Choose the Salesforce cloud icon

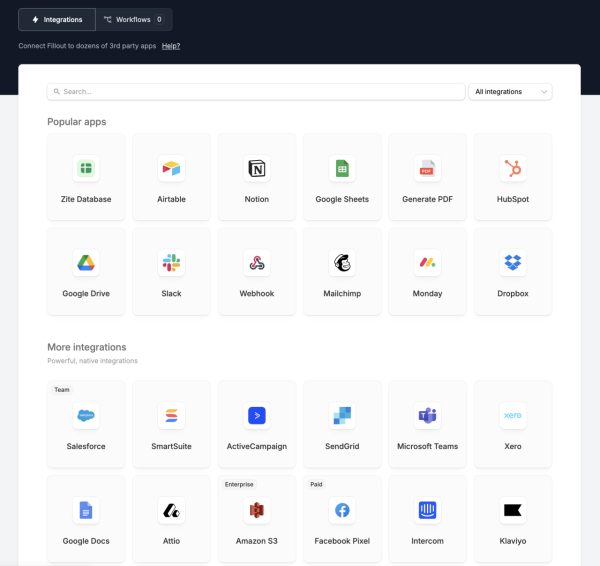coord(86,415)
